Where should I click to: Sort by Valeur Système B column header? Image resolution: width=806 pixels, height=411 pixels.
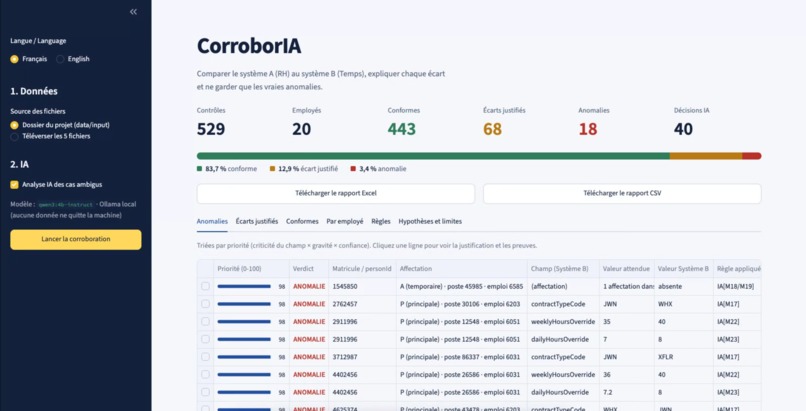683,269
